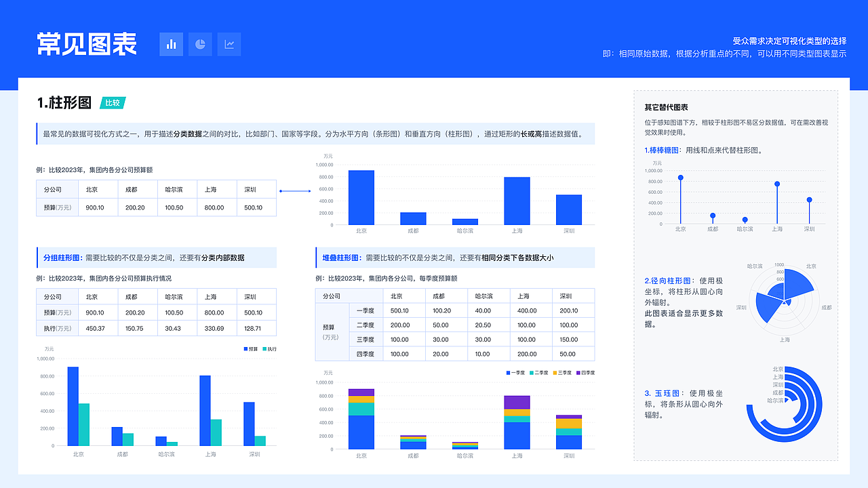Screen dimensions: 868x488
Task: Click the teal 北京 bar in grouped chart
Action: click(84, 424)
